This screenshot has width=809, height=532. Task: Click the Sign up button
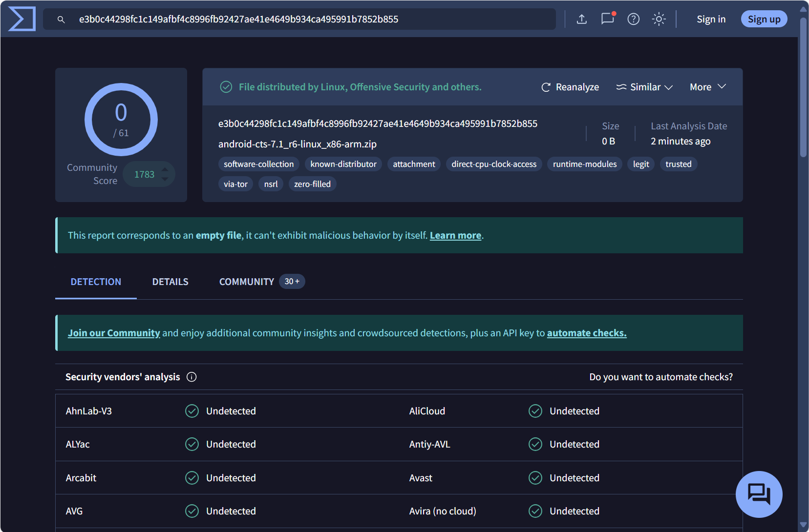click(x=764, y=19)
